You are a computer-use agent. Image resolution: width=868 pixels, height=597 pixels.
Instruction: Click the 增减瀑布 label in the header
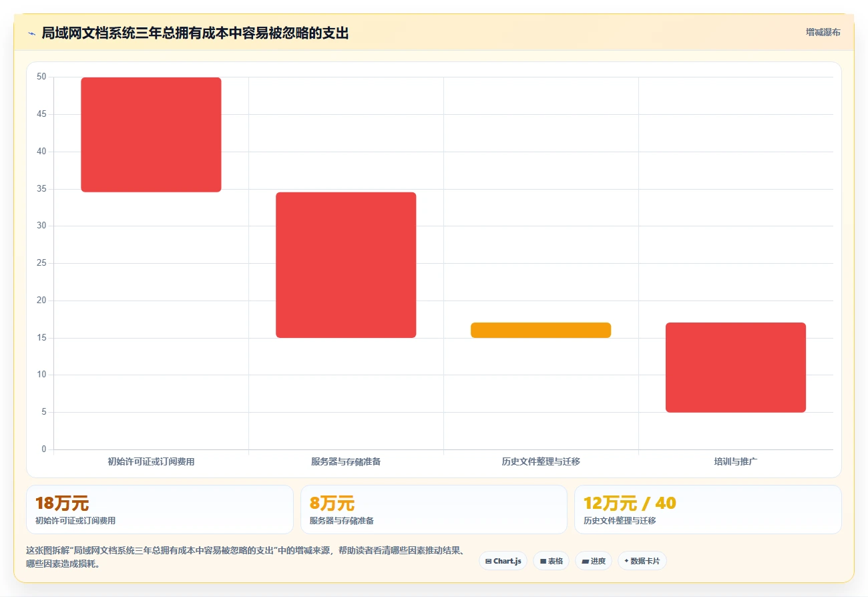pyautogui.click(x=823, y=32)
